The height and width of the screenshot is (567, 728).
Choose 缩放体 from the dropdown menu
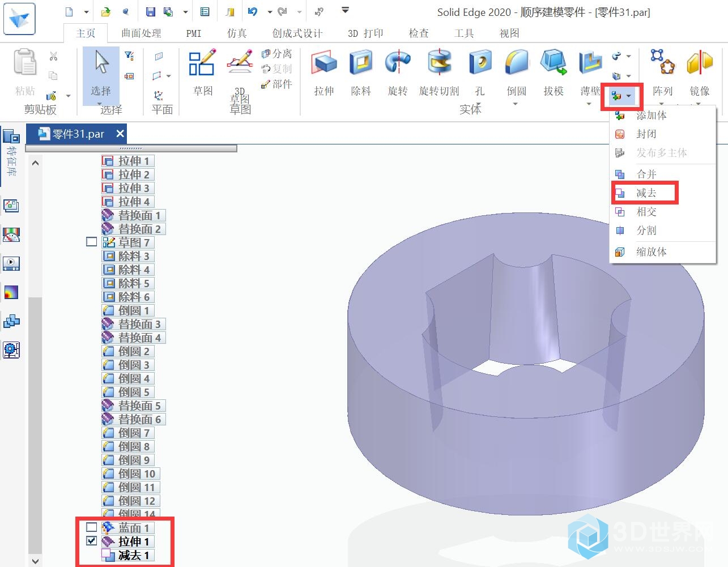click(662, 252)
